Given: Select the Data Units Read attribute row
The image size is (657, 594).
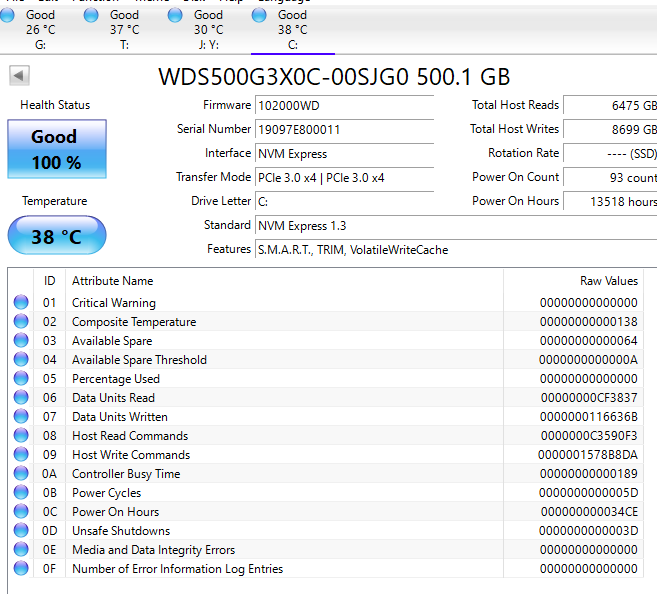Looking at the screenshot, I should click(x=326, y=398).
